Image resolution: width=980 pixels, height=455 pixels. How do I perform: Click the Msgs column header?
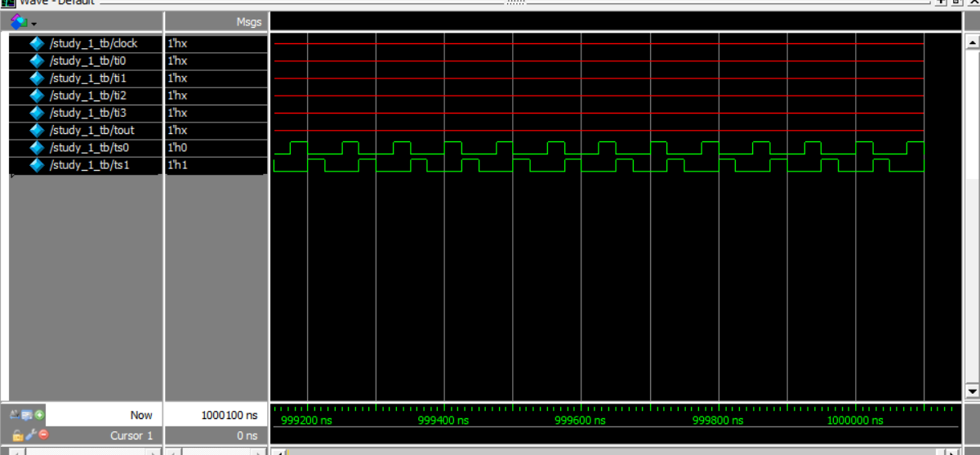(247, 23)
